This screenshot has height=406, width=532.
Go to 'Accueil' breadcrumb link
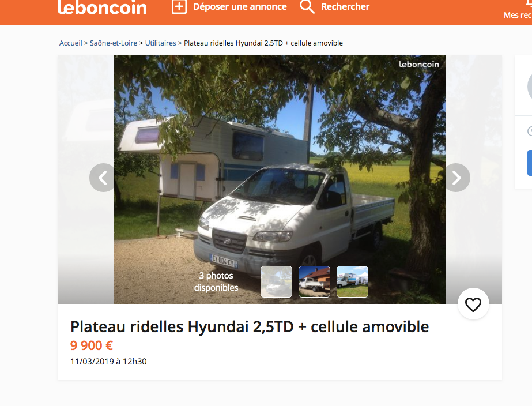[70, 43]
